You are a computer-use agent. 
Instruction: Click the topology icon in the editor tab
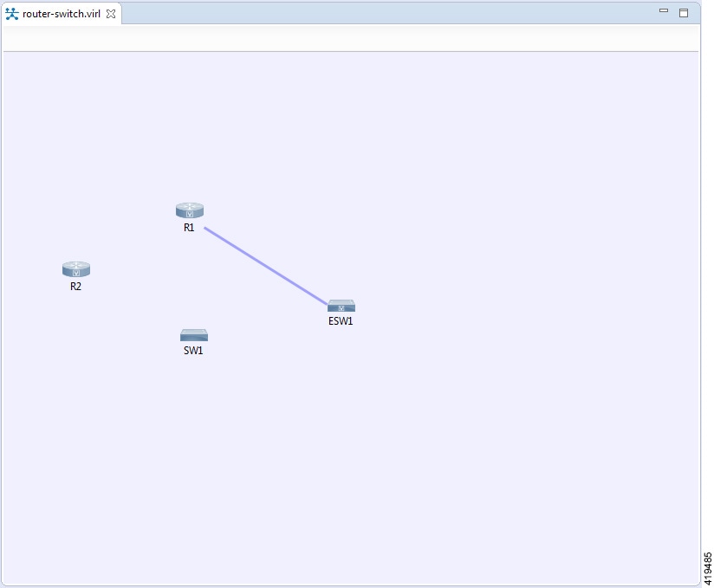click(x=10, y=14)
